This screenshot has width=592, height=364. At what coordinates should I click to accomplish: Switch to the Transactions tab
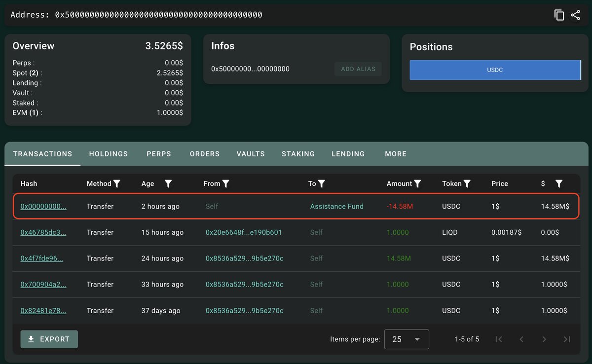[x=42, y=154]
